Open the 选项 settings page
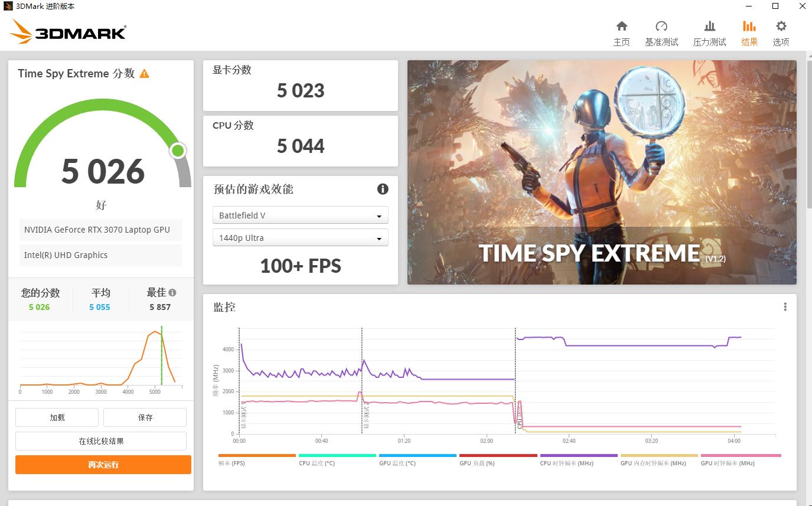This screenshot has height=506, width=812. 780,32
